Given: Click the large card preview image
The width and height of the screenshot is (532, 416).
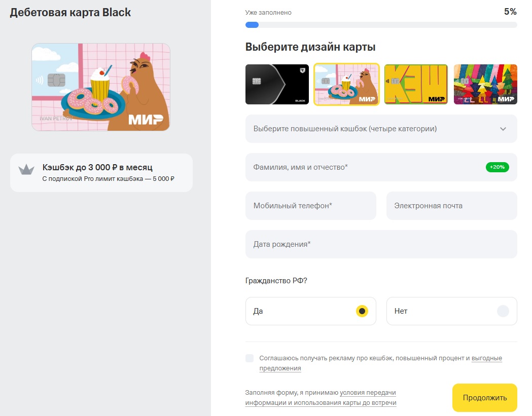Looking at the screenshot, I should point(101,87).
